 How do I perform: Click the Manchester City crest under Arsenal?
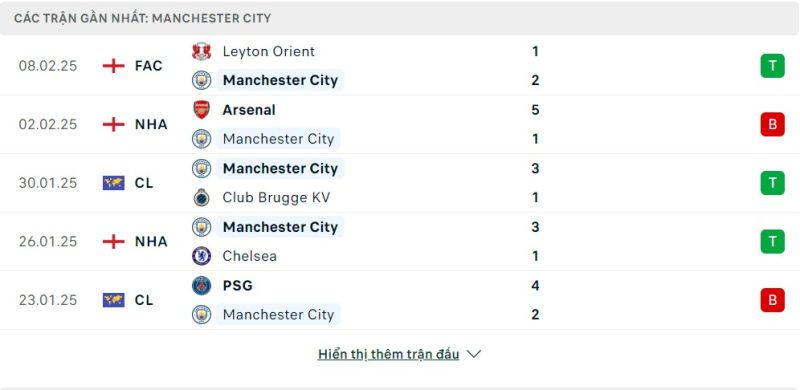pyautogui.click(x=202, y=139)
